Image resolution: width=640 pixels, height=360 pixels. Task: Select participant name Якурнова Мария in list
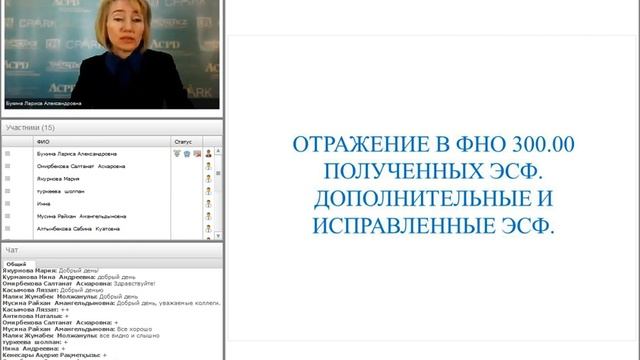click(x=58, y=178)
